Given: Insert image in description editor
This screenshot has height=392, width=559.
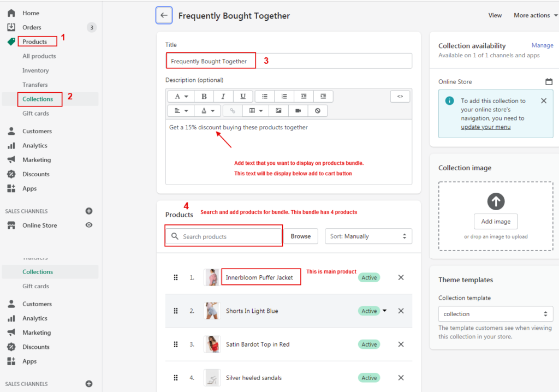Looking at the screenshot, I should 278,110.
